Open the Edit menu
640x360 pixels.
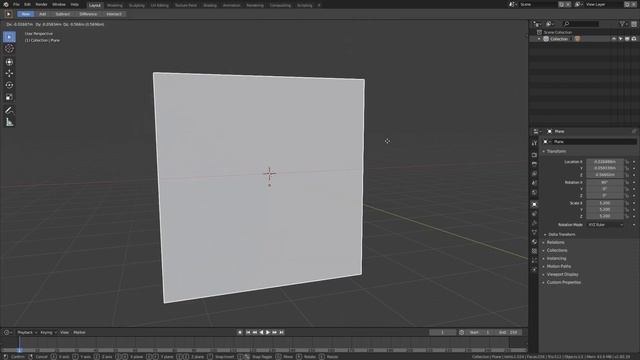pos(27,4)
